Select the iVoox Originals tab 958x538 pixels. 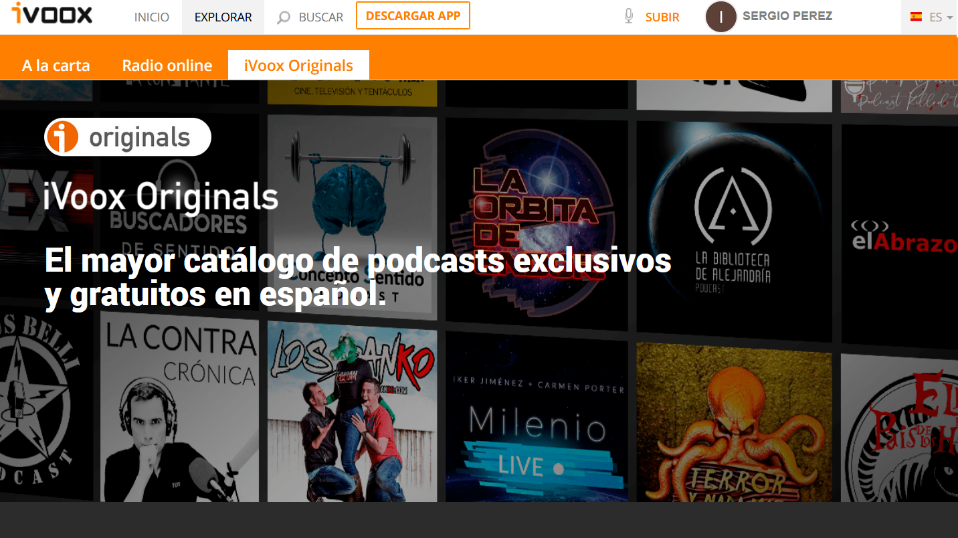pos(298,65)
